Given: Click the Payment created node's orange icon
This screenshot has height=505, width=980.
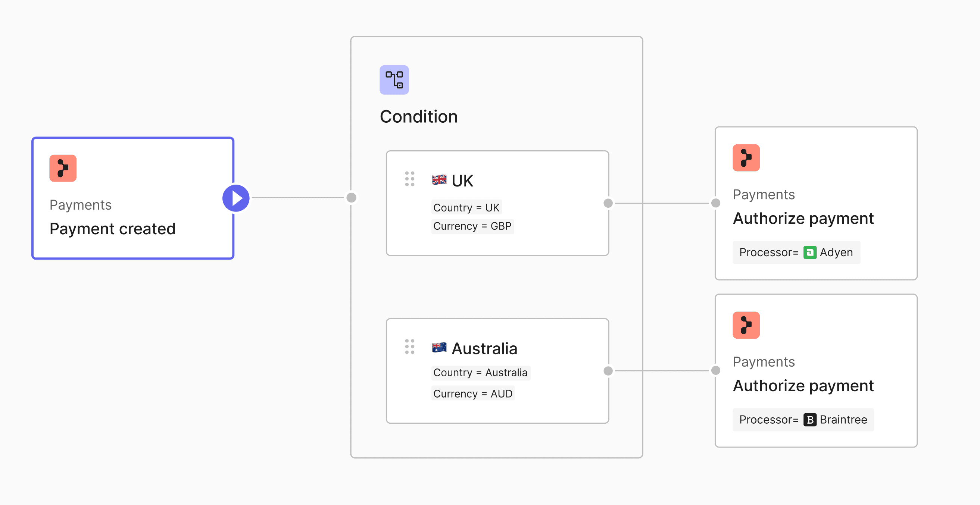Looking at the screenshot, I should (x=63, y=168).
